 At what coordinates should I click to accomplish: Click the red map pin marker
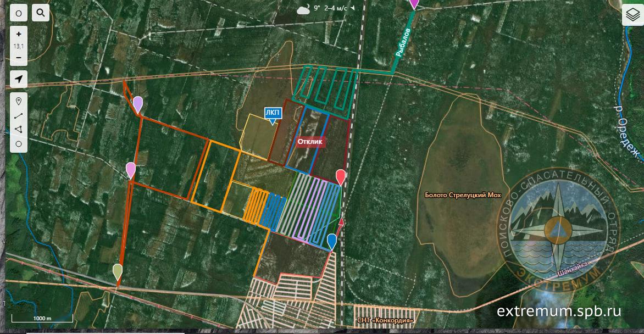click(341, 177)
